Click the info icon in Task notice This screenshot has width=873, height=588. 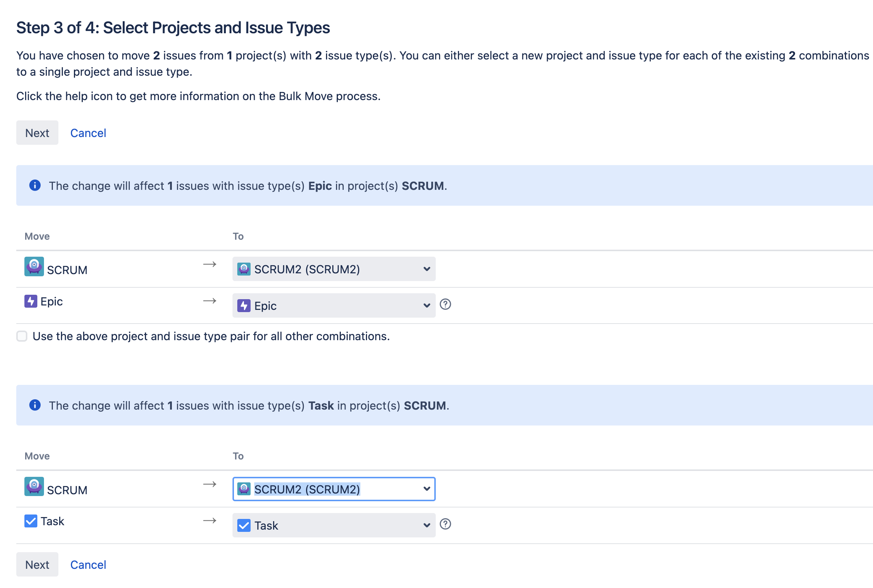pos(35,405)
